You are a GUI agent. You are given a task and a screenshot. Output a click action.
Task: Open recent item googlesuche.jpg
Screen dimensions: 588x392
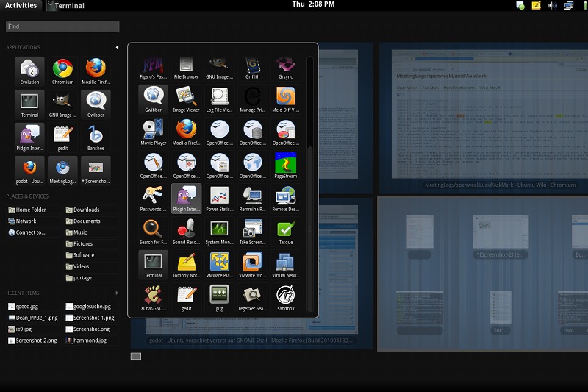pyautogui.click(x=88, y=307)
